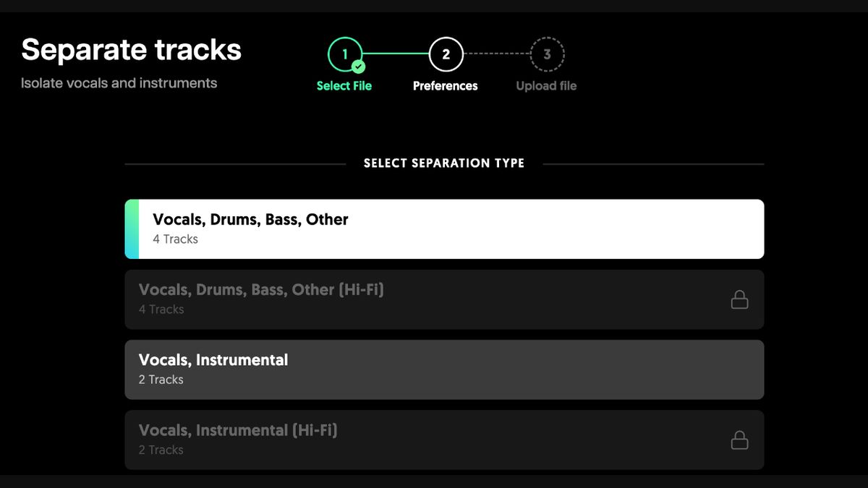Screen dimensions: 868x488
Task: Click the step 2 circle icon
Action: (x=446, y=53)
